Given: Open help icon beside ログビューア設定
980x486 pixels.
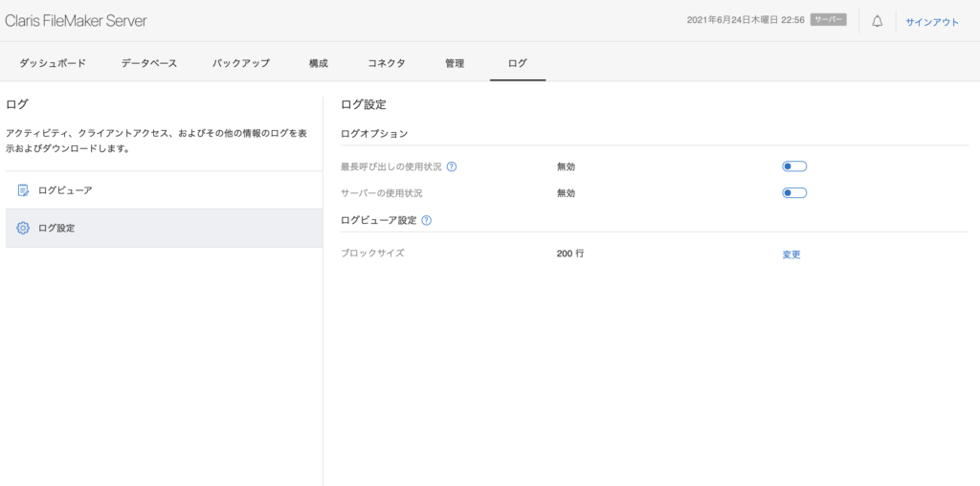Looking at the screenshot, I should point(427,220).
